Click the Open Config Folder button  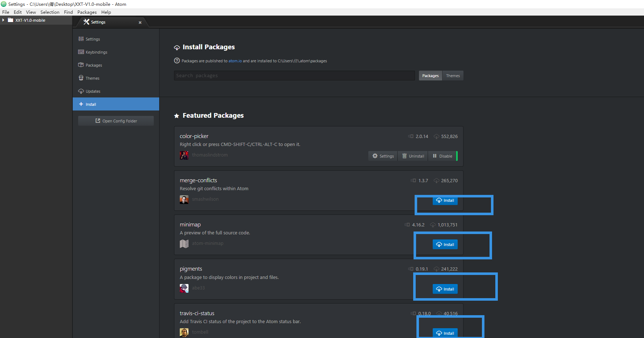[x=116, y=121]
